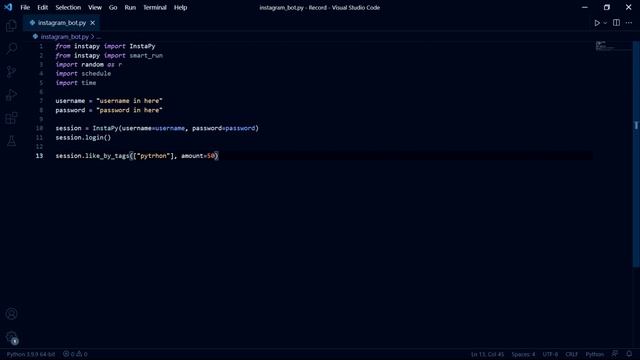Image resolution: width=640 pixels, height=360 pixels.
Task: Click 'schedule' on line 4
Action: 96,73
